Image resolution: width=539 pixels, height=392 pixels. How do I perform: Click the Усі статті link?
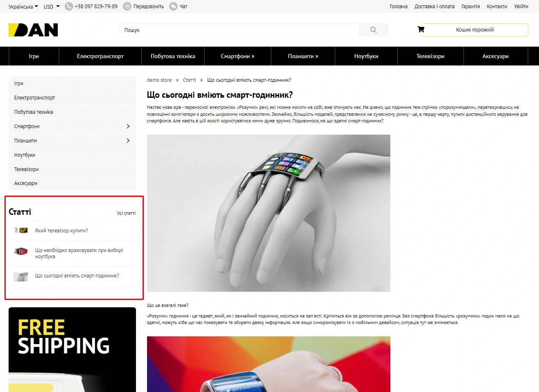[x=126, y=213]
